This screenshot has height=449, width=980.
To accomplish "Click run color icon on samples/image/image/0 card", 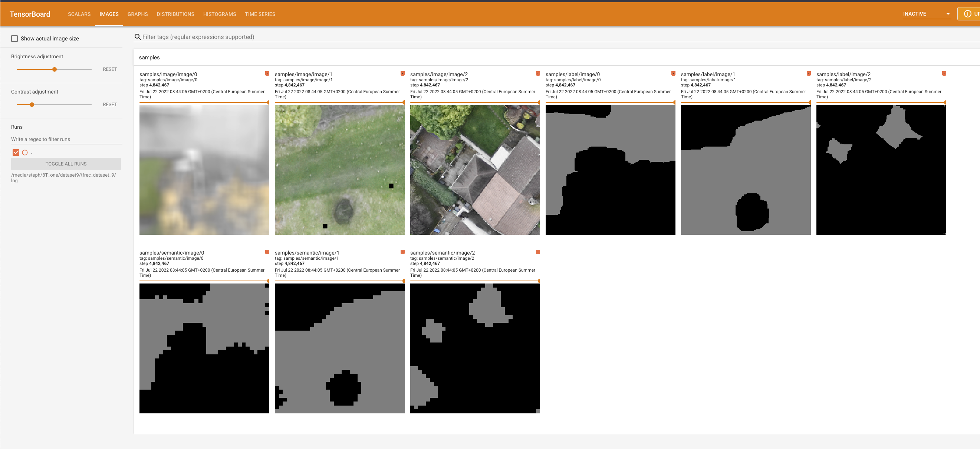I will coord(267,73).
